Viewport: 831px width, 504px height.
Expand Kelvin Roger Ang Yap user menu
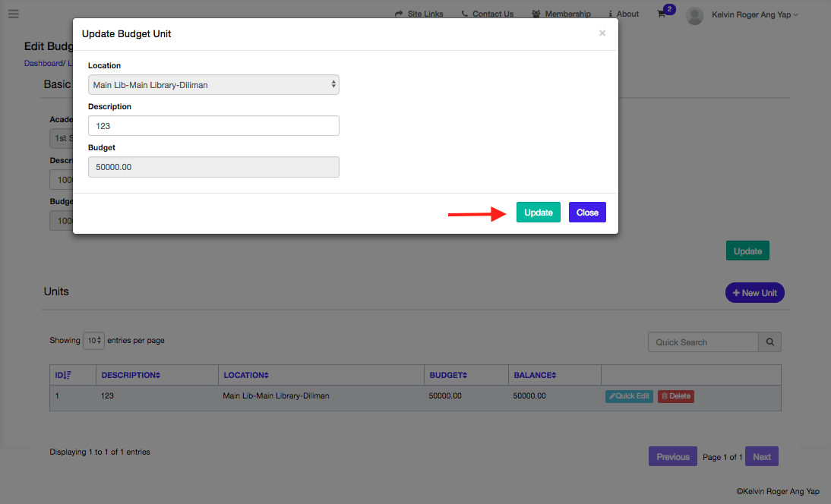(x=754, y=14)
